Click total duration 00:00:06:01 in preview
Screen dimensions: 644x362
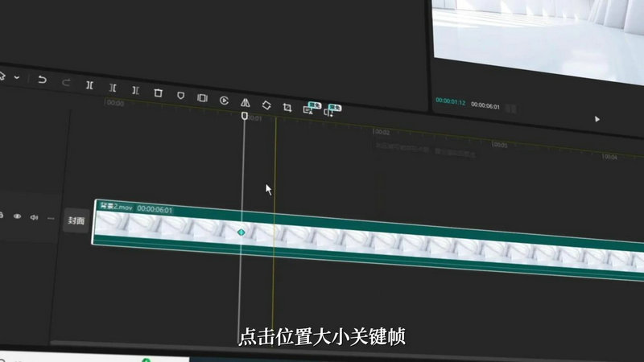point(485,105)
